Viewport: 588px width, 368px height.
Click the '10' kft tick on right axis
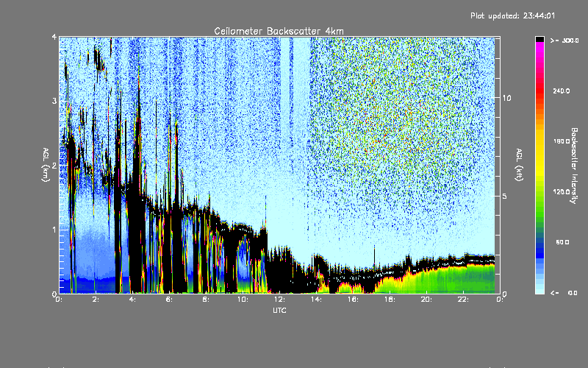click(x=506, y=98)
